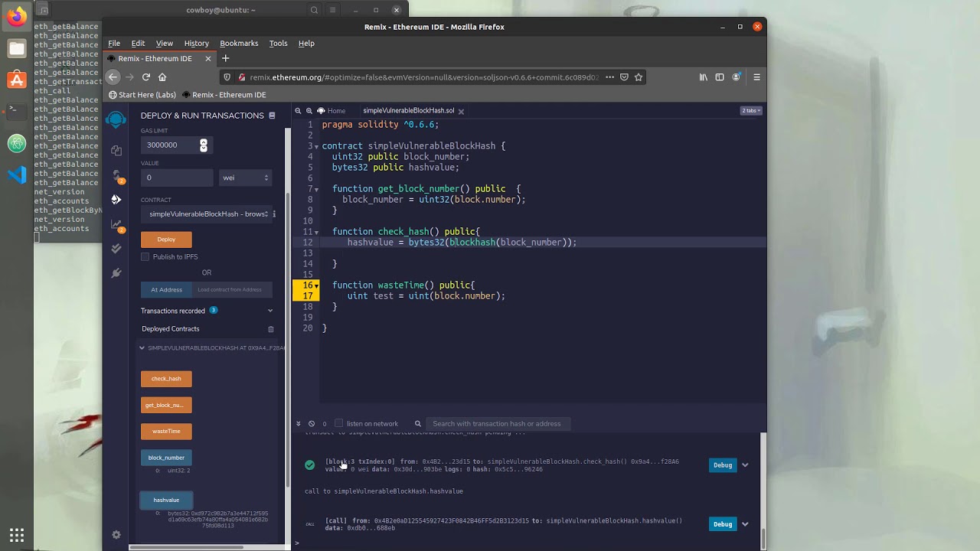Open the Analysis plugin icon with badge
The height and width of the screenshot is (551, 980).
coord(116,224)
